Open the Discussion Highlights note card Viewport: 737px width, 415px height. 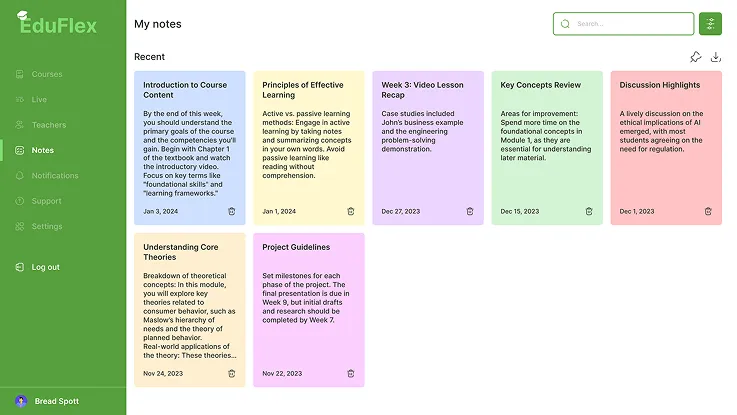point(666,140)
